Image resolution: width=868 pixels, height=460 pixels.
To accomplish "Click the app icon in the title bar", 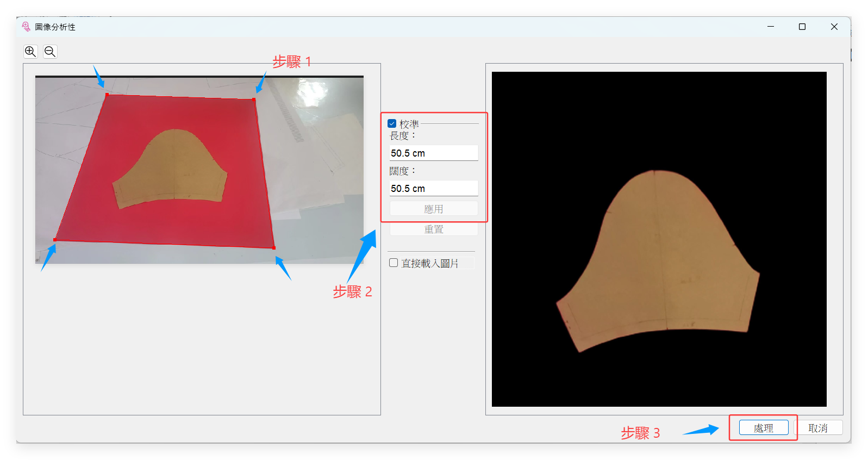I will point(26,27).
